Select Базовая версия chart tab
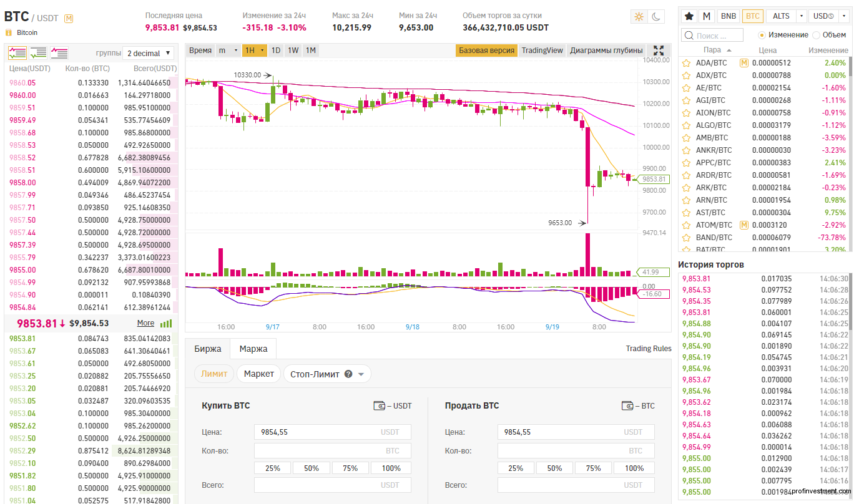 [x=486, y=51]
